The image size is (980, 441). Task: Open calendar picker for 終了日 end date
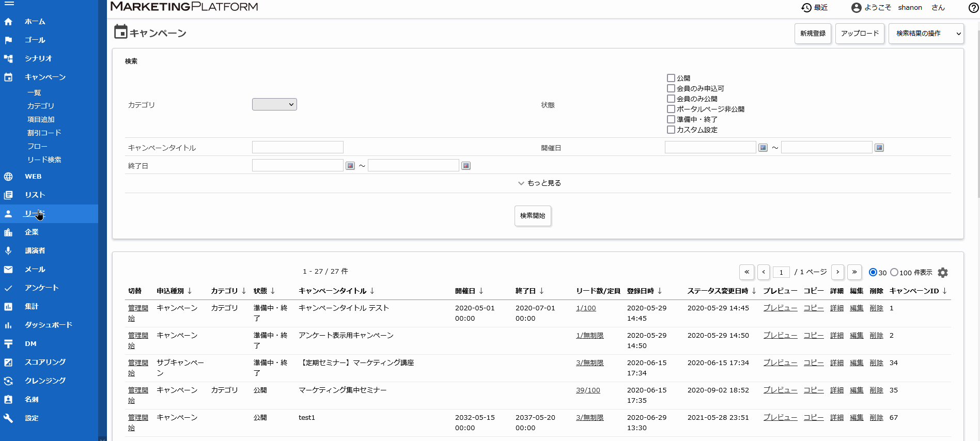466,166
